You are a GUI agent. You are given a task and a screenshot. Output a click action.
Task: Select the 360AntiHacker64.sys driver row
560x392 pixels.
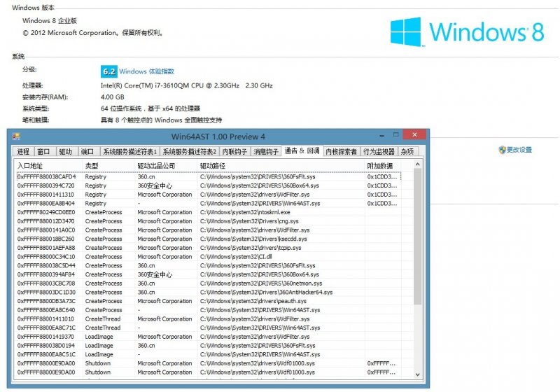click(x=209, y=293)
